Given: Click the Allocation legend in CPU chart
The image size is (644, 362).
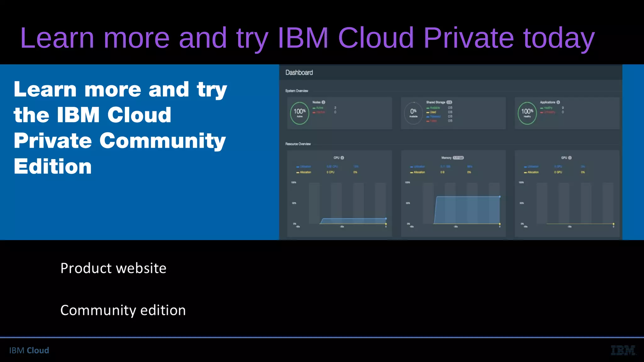Looking at the screenshot, I should (304, 172).
